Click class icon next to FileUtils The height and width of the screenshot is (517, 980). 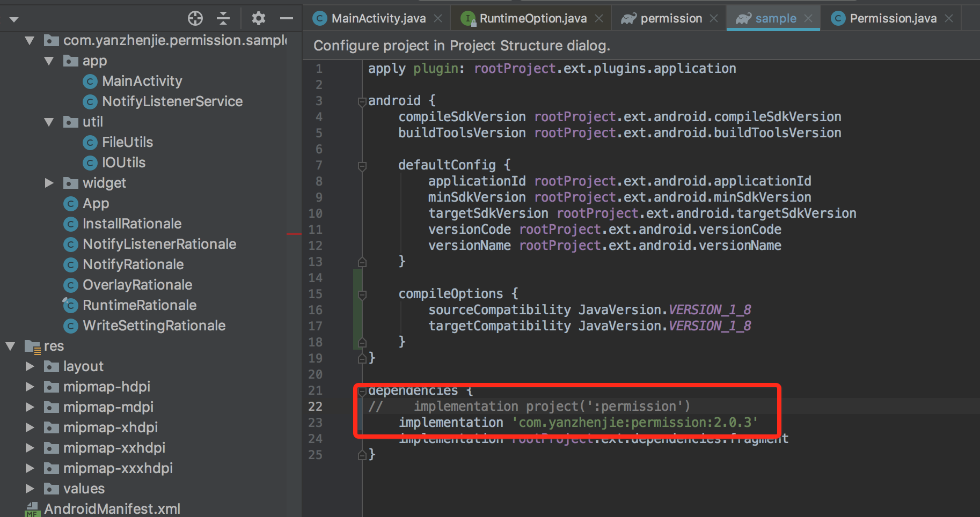point(90,143)
